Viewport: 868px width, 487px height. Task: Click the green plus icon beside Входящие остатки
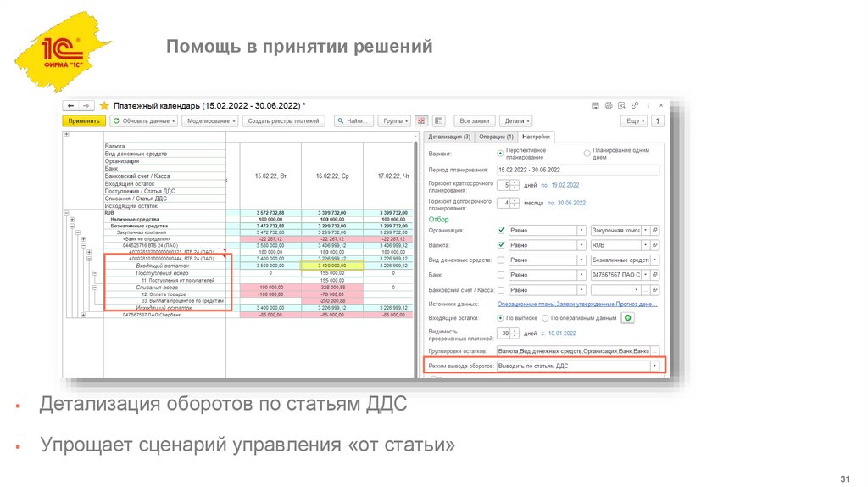click(627, 318)
